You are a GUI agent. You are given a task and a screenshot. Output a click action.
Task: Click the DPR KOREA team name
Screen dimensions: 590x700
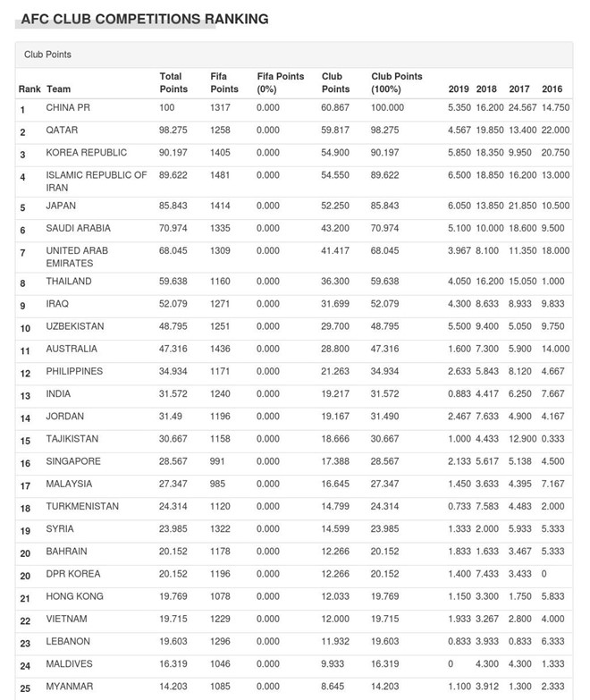coord(72,574)
